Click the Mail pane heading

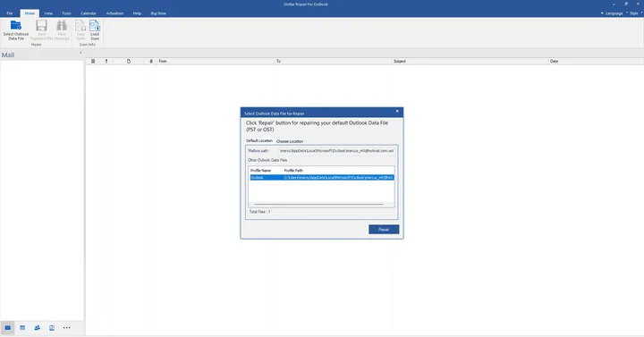[8, 55]
